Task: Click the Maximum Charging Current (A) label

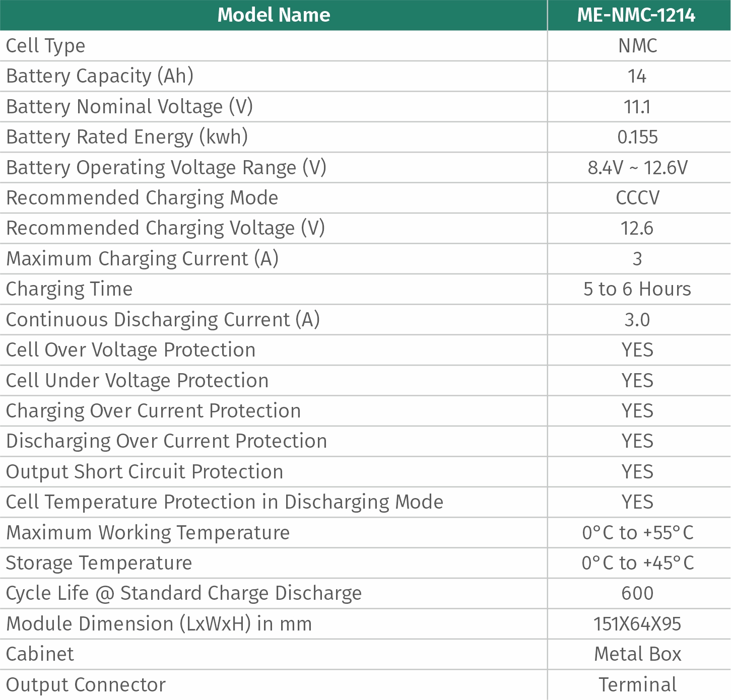Action: (142, 259)
